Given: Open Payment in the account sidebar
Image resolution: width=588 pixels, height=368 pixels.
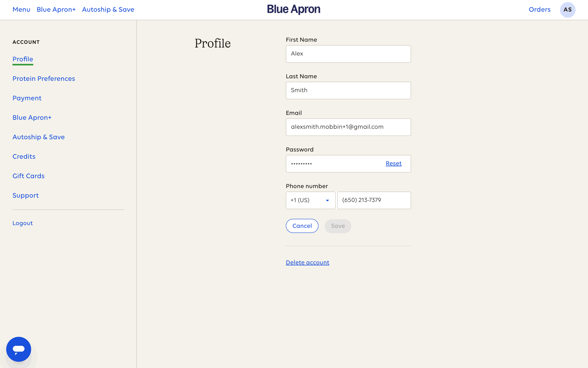Looking at the screenshot, I should (27, 98).
